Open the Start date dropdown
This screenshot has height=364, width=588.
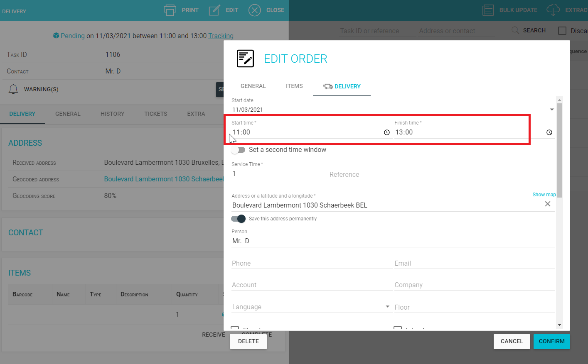tap(551, 109)
